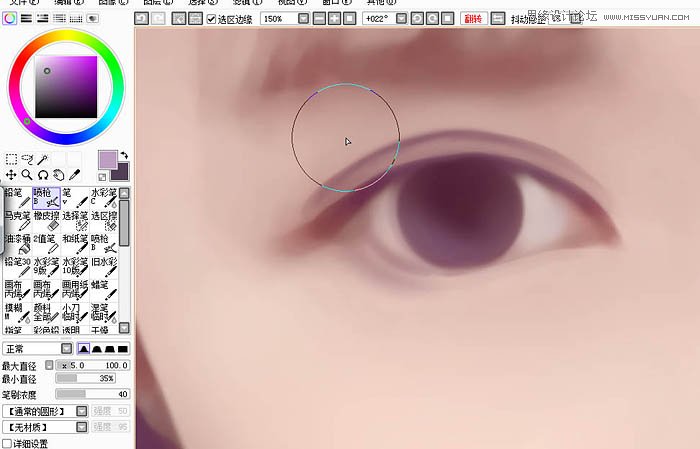The height and width of the screenshot is (449, 700).
Task: Click the red 翻转 flip button
Action: pos(473,19)
